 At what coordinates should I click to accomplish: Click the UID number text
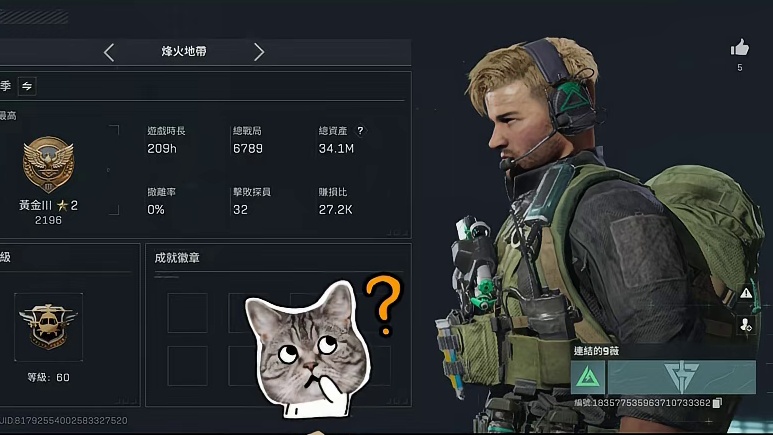click(x=64, y=421)
